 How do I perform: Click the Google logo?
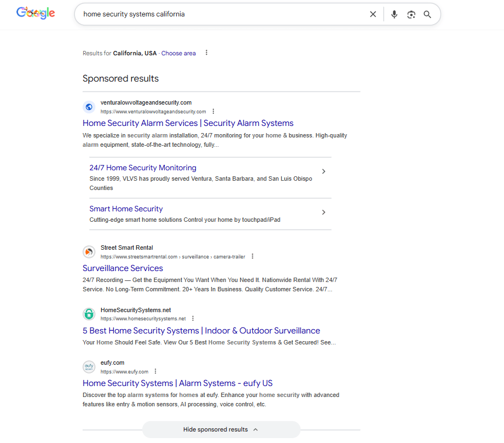point(35,13)
